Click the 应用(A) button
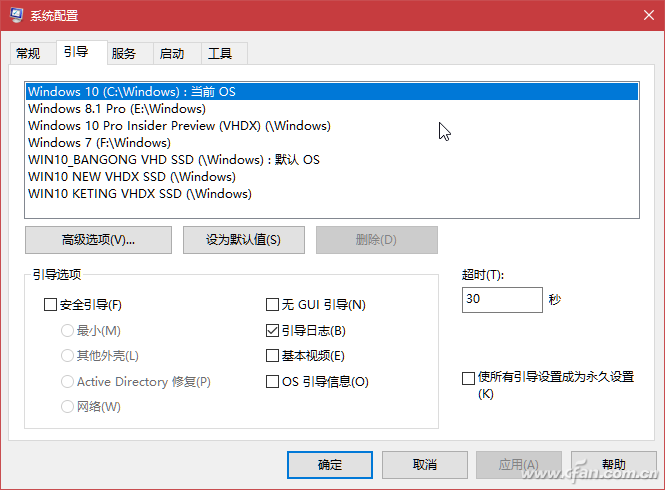Image resolution: width=665 pixels, height=490 pixels. tap(519, 465)
